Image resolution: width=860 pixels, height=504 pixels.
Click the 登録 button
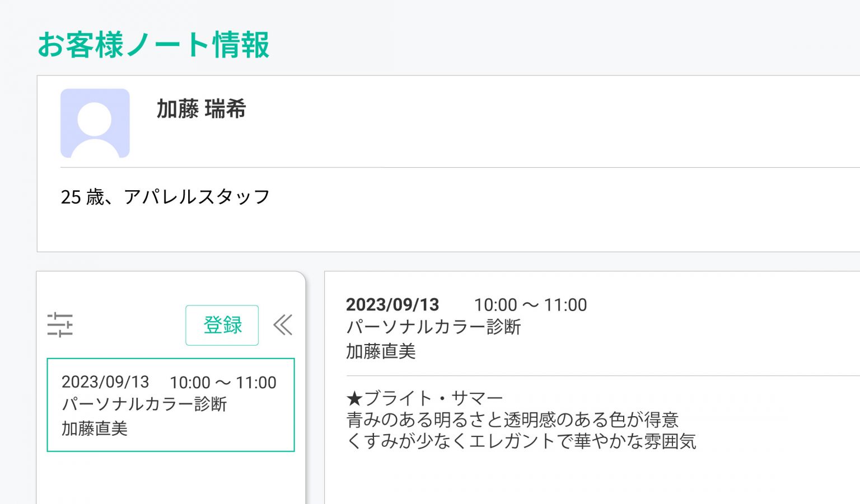222,325
